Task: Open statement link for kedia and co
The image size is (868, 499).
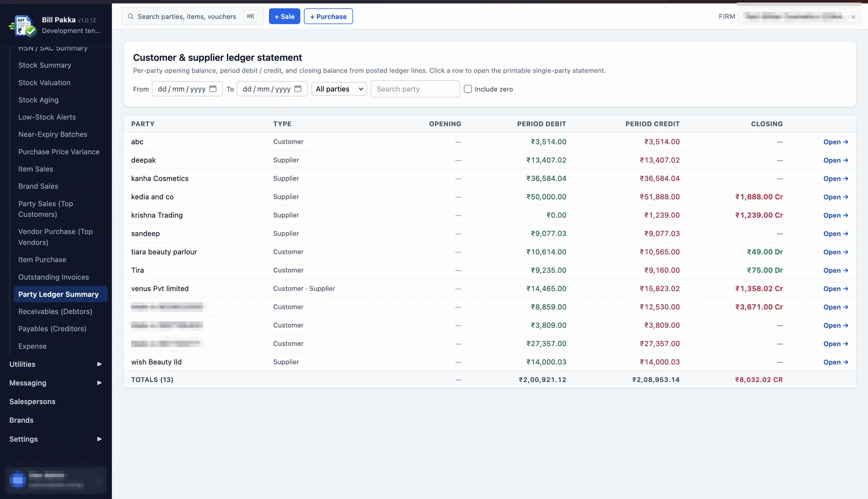Action: click(x=836, y=197)
